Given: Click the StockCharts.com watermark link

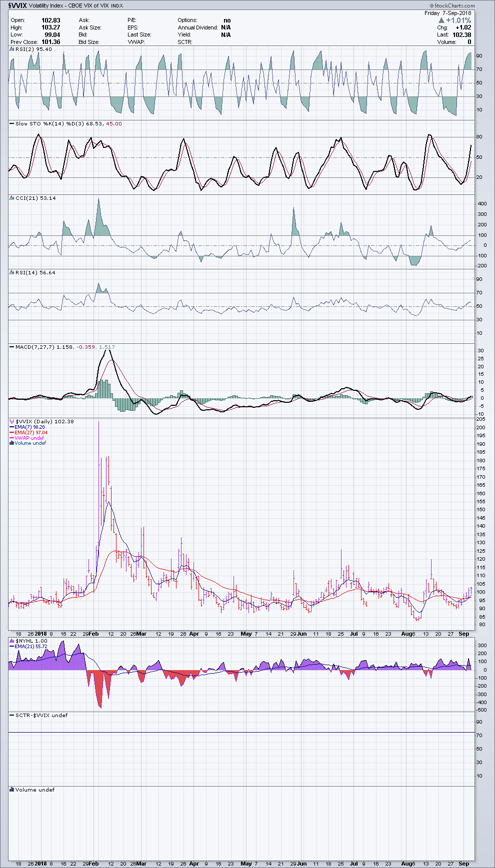Looking at the screenshot, I should 451,5.
